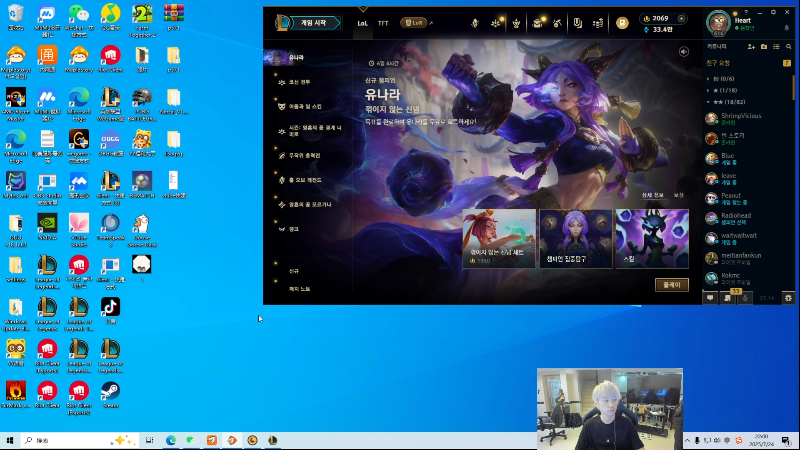Open 신규 in the left sidebar

click(x=294, y=271)
